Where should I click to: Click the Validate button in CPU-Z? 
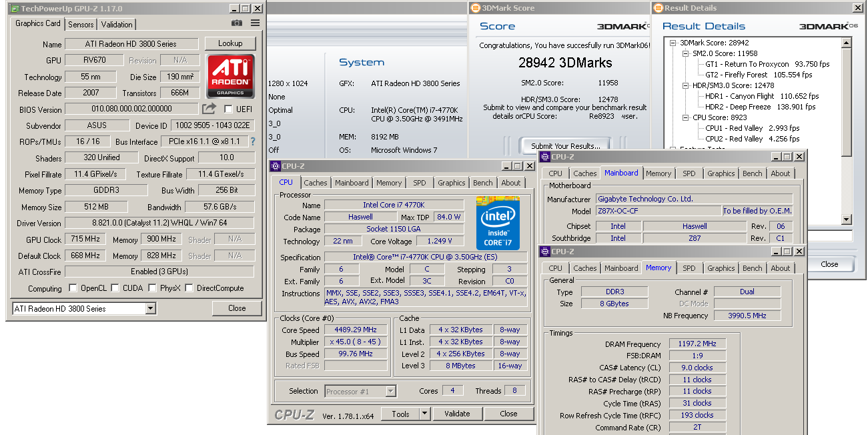pyautogui.click(x=457, y=414)
